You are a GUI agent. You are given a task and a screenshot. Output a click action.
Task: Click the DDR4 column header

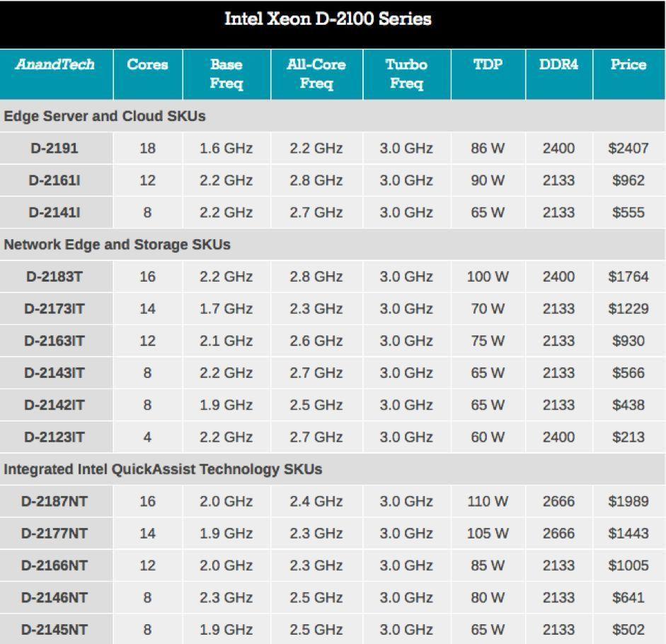558,65
